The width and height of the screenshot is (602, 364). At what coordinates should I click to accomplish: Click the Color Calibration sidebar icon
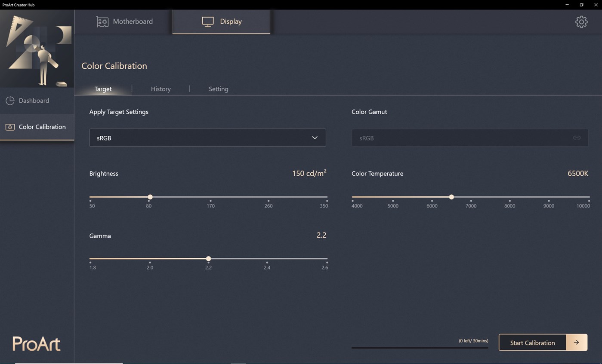click(10, 127)
